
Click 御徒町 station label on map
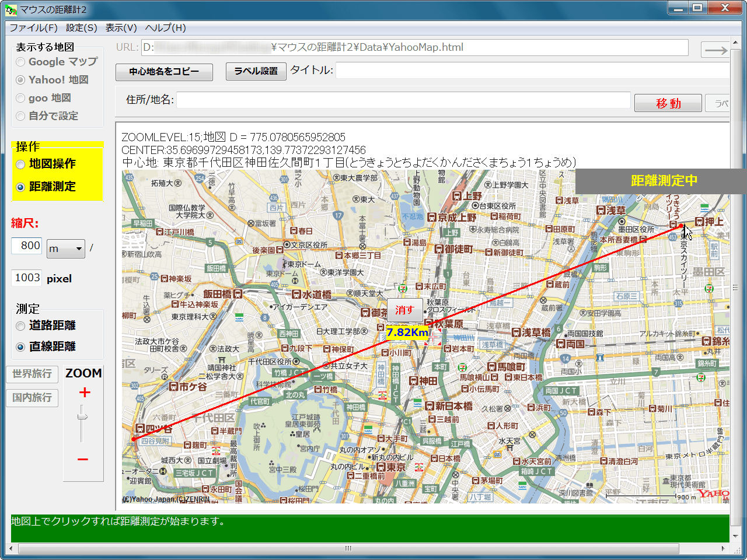pos(454,249)
